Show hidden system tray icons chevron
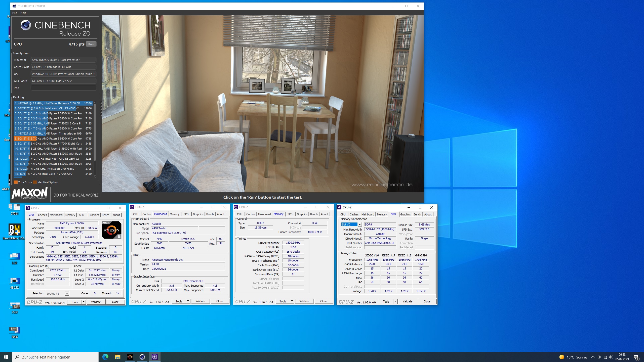This screenshot has width=644, height=362. click(593, 357)
